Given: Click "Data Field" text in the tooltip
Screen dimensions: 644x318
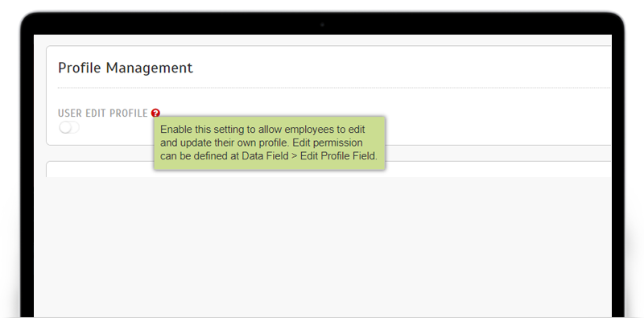Looking at the screenshot, I should pos(265,156).
